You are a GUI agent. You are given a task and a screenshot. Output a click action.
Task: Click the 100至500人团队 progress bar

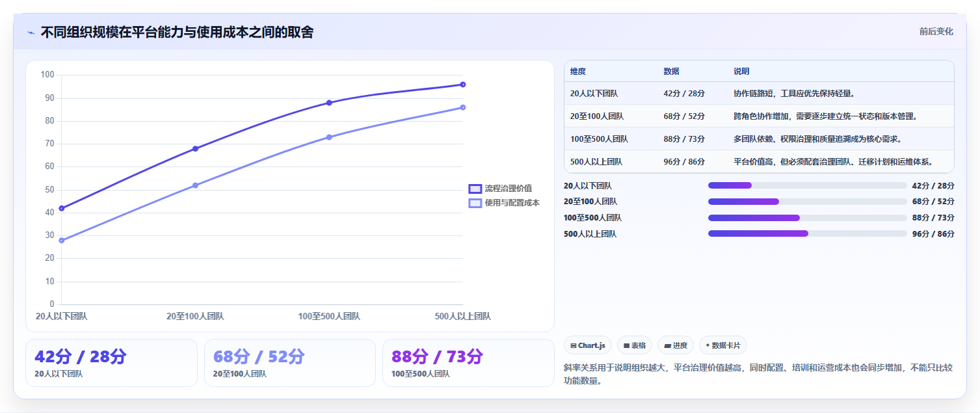click(807, 218)
